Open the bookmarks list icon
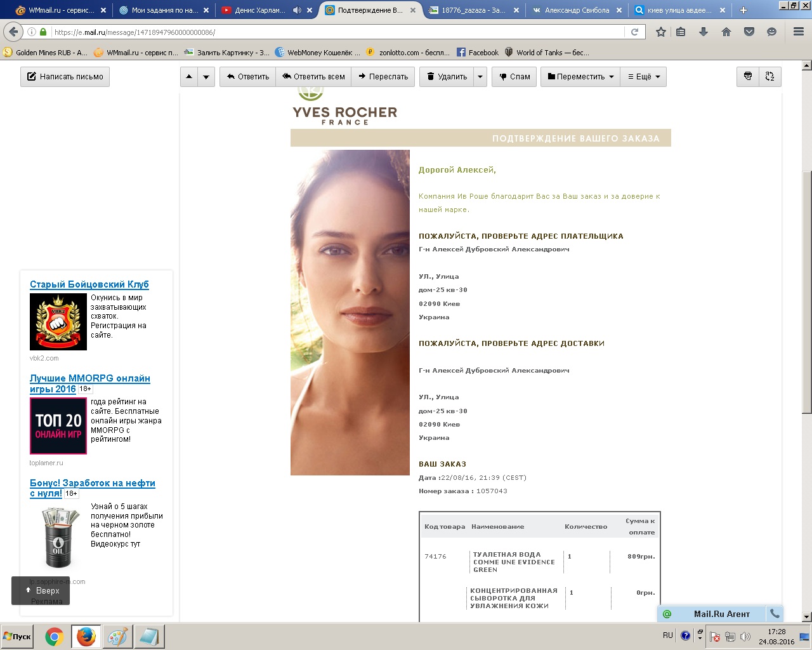Screen dimensions: 812x650 click(681, 32)
